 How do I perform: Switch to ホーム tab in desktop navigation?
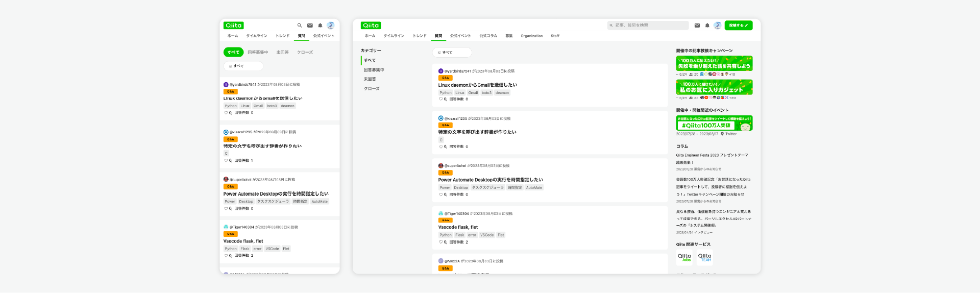point(370,36)
